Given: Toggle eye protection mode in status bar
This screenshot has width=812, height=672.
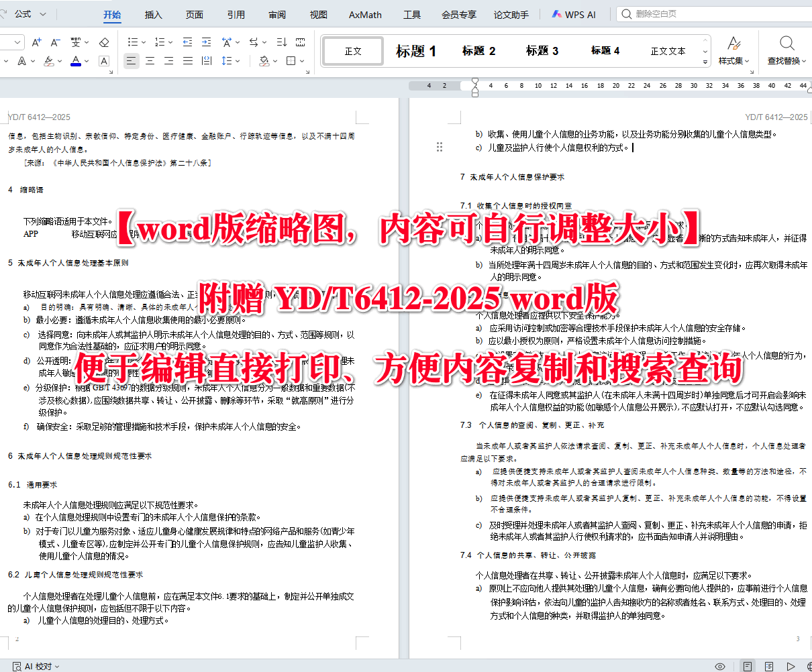Looking at the screenshot, I should point(720,666).
